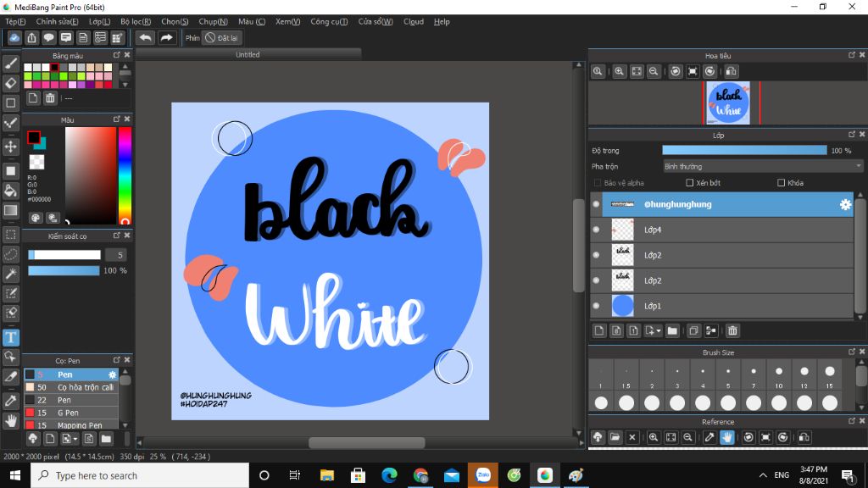Screen dimensions: 868x488
Task: Click the cloud save icon in the toolbar
Action: (x=14, y=37)
